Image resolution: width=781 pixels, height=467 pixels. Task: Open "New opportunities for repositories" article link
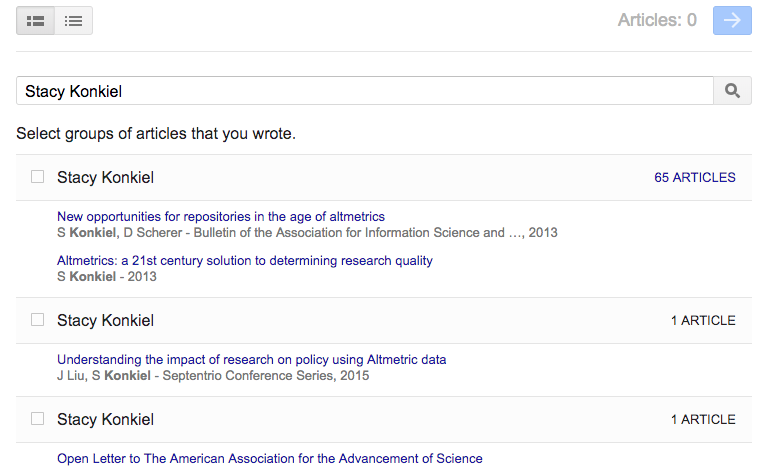click(220, 216)
